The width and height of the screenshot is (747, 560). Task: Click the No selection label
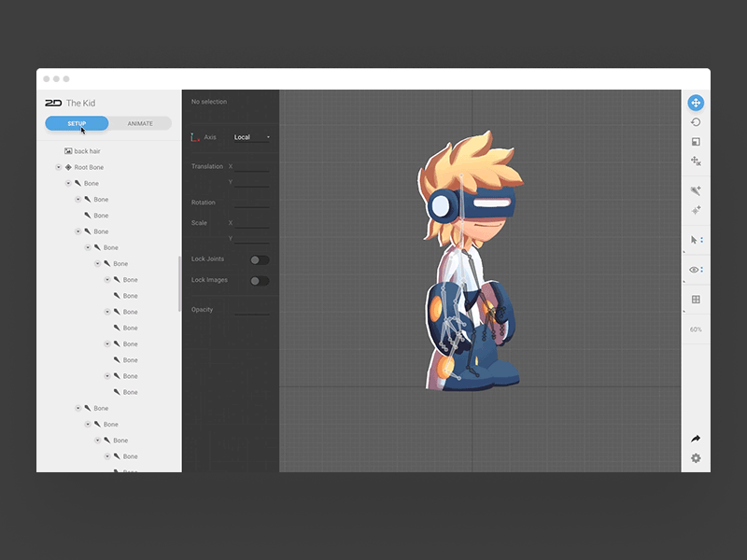tap(209, 102)
